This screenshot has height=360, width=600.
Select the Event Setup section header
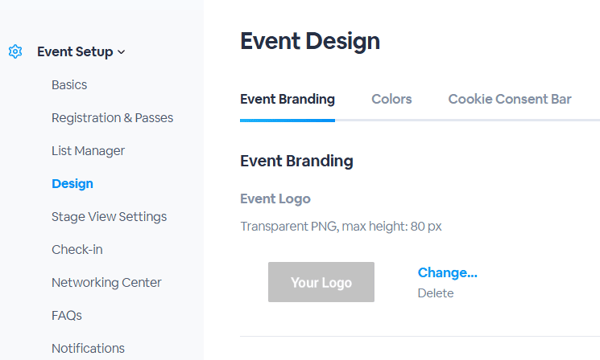(x=75, y=52)
